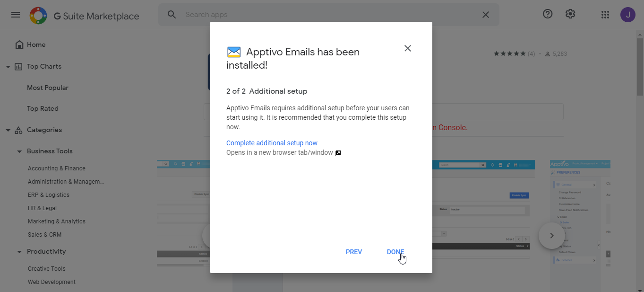644x292 pixels.
Task: Click the page vertical scrollbar
Action: 640,66
